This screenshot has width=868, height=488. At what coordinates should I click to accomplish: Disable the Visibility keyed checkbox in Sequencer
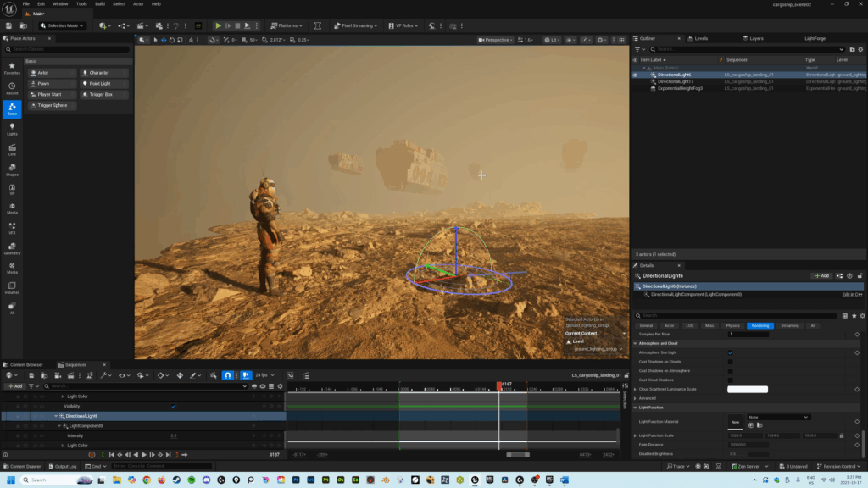click(x=175, y=406)
